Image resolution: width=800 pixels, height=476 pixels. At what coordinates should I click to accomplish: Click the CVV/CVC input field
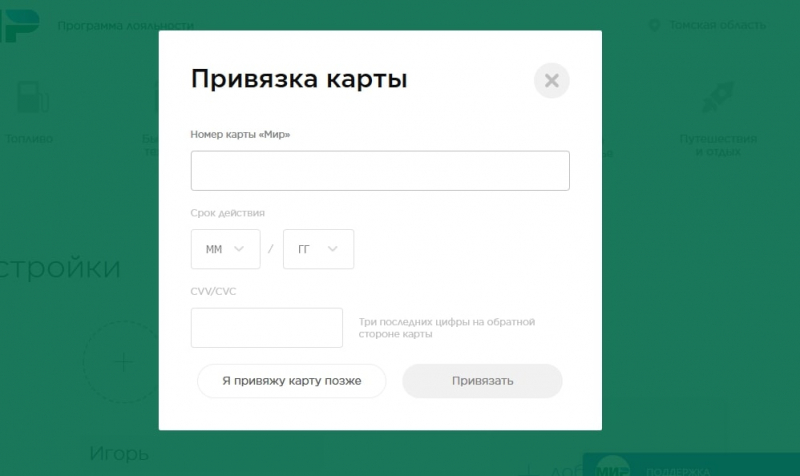(x=267, y=328)
